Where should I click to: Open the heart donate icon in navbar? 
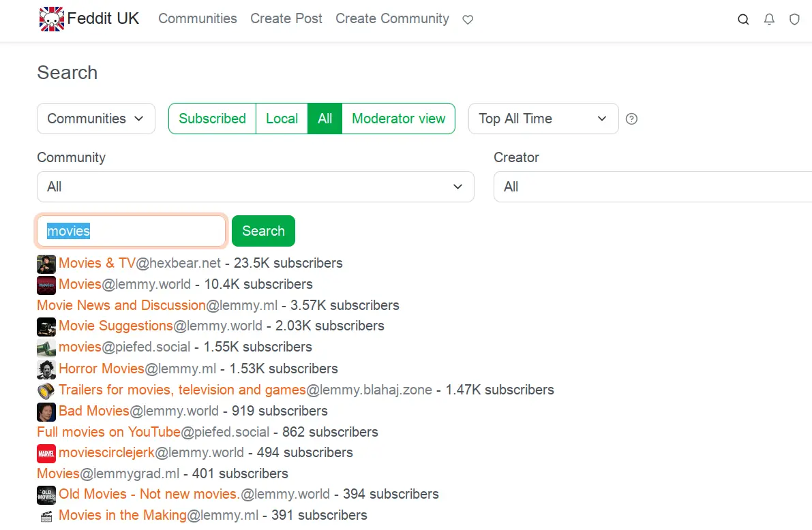pos(468,20)
